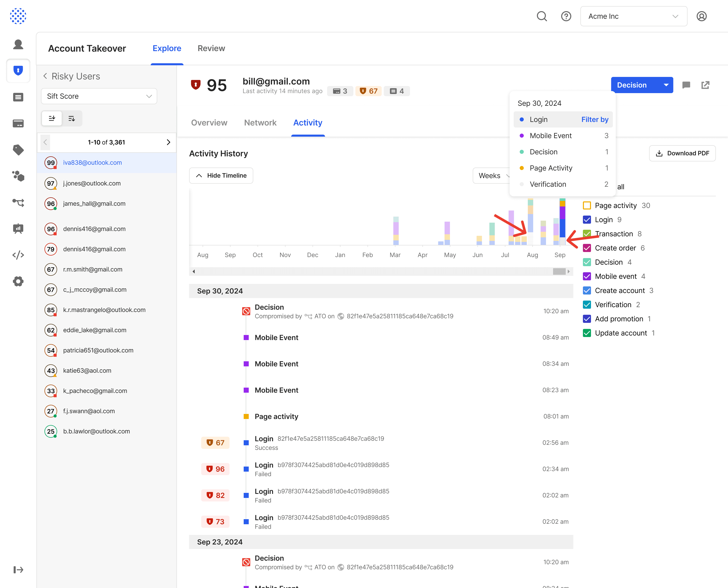Uncheck the Create order filter
This screenshot has width=728, height=588.
click(x=587, y=248)
